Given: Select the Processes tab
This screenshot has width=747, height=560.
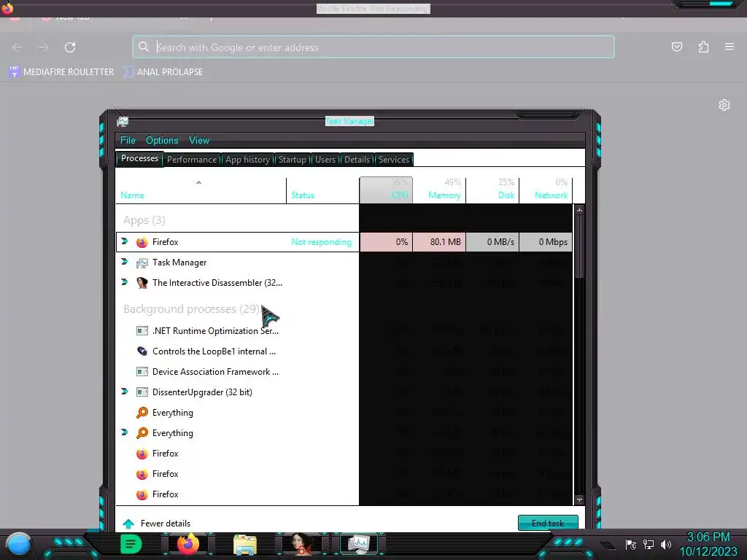Looking at the screenshot, I should pos(139,158).
